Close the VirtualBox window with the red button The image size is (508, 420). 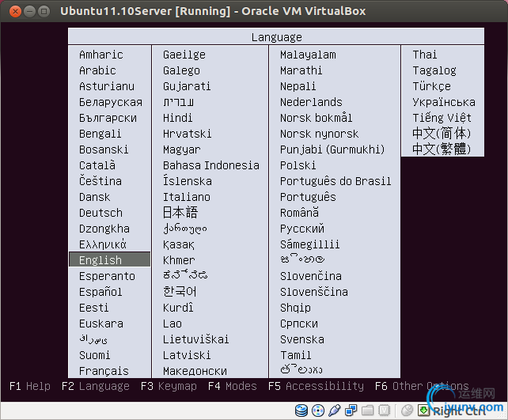pyautogui.click(x=15, y=11)
